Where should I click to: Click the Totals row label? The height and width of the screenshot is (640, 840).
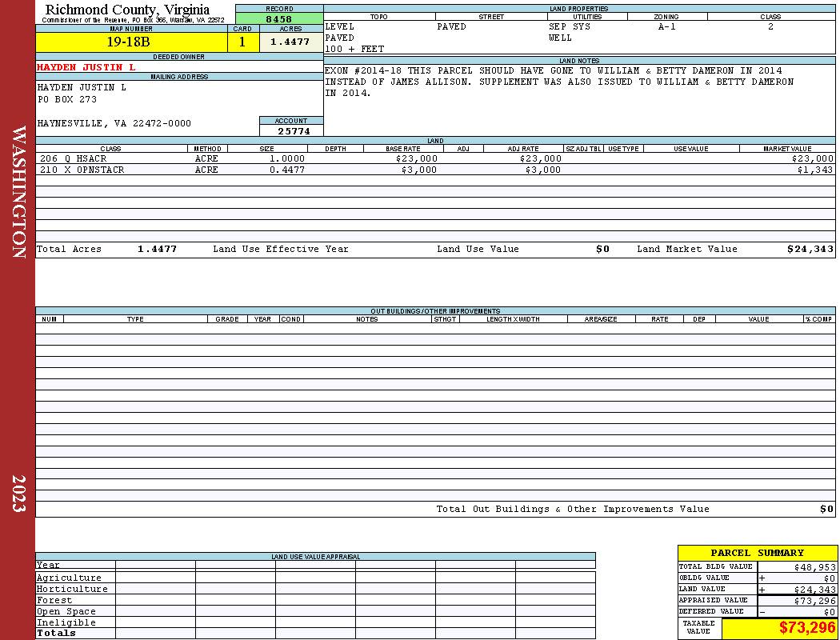click(x=56, y=633)
